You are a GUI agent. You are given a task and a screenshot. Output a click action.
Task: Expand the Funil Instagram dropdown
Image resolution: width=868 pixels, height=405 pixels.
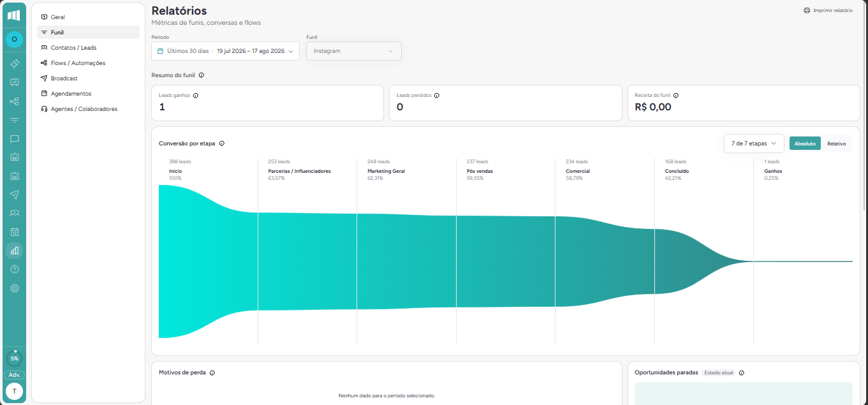[354, 51]
